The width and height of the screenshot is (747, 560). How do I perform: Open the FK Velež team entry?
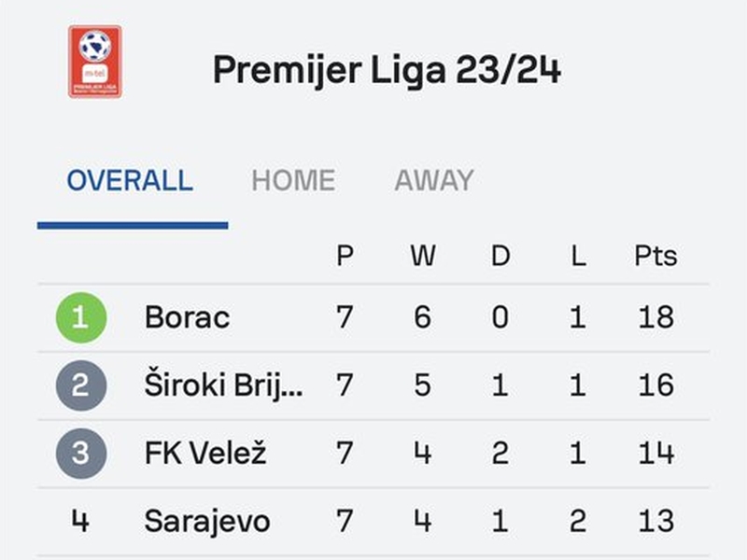click(x=205, y=453)
